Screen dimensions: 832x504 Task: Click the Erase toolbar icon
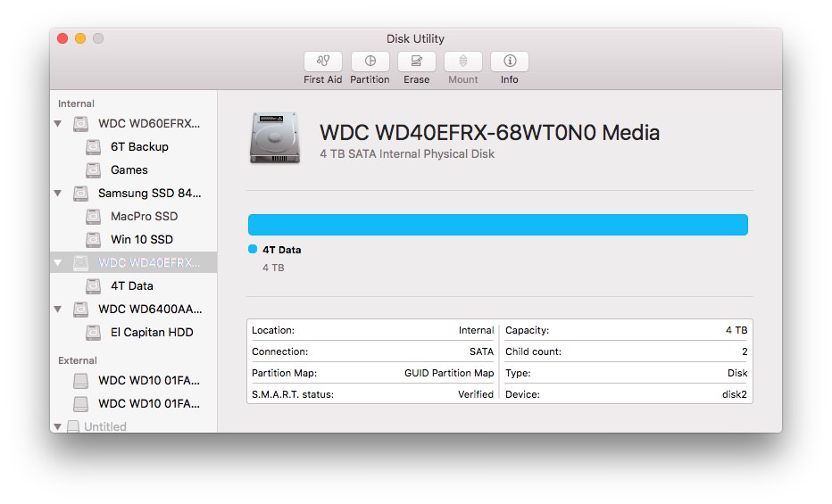click(417, 62)
